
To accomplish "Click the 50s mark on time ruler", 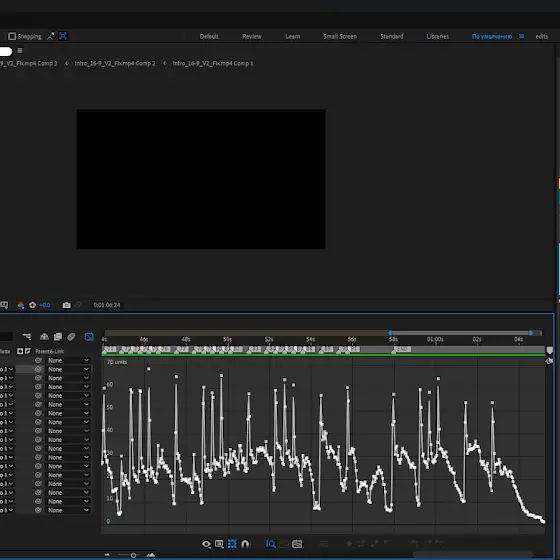I will point(228,339).
